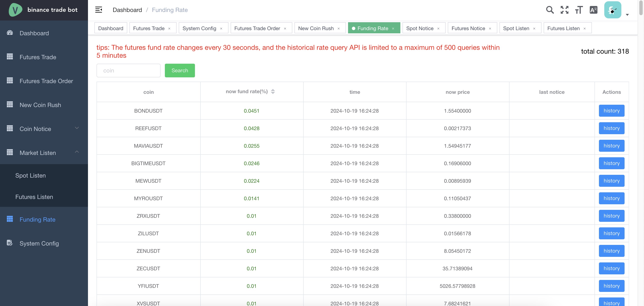644x306 pixels.
Task: Open the font size adjustment icon
Action: 578,10
